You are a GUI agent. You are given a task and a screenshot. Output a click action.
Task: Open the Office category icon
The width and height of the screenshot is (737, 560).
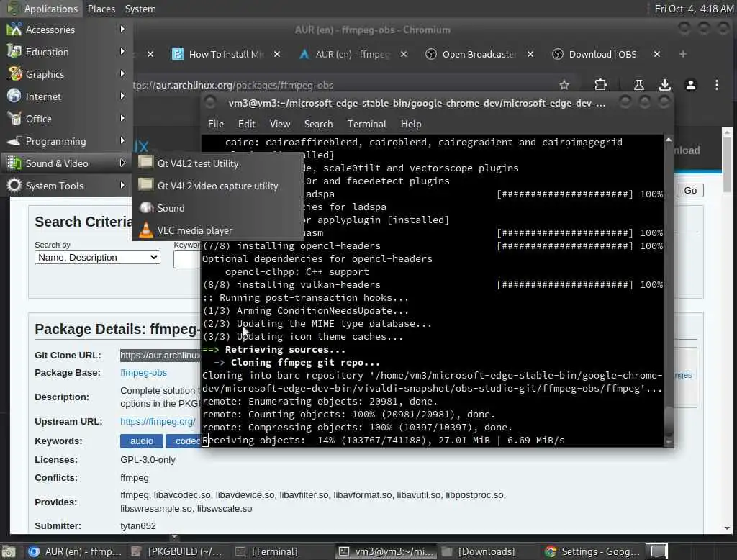pos(14,119)
